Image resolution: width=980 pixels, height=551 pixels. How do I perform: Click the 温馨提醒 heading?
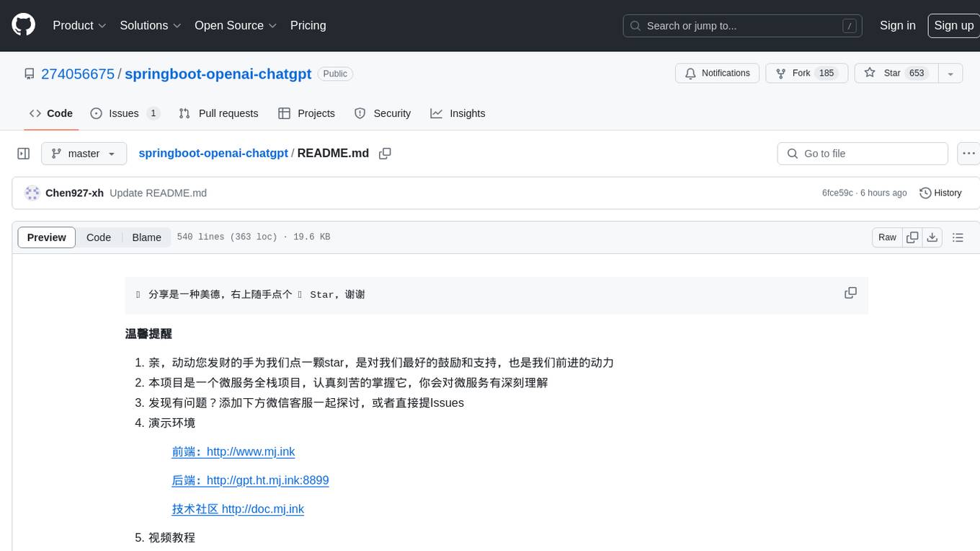click(x=148, y=334)
